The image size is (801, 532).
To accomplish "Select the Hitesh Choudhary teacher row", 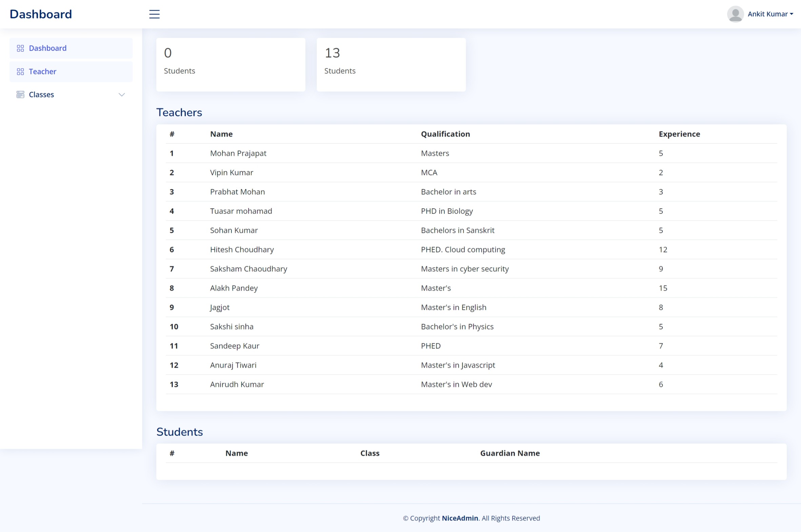I will coord(242,250).
